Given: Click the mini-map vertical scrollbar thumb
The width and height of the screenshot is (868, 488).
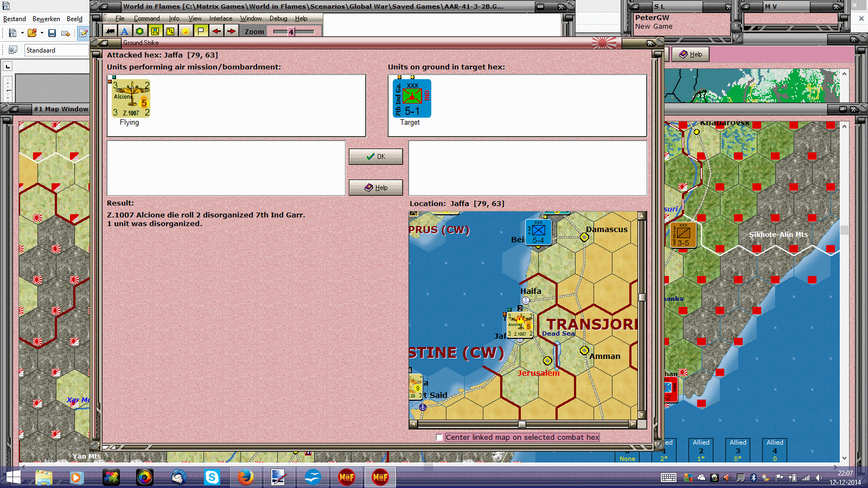Looking at the screenshot, I should point(642,297).
